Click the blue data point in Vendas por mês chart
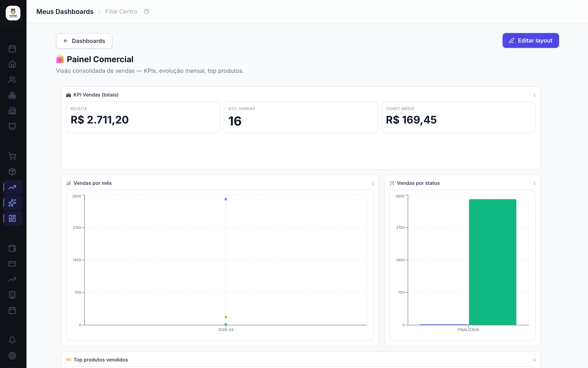This screenshot has width=588, height=368. [x=226, y=199]
